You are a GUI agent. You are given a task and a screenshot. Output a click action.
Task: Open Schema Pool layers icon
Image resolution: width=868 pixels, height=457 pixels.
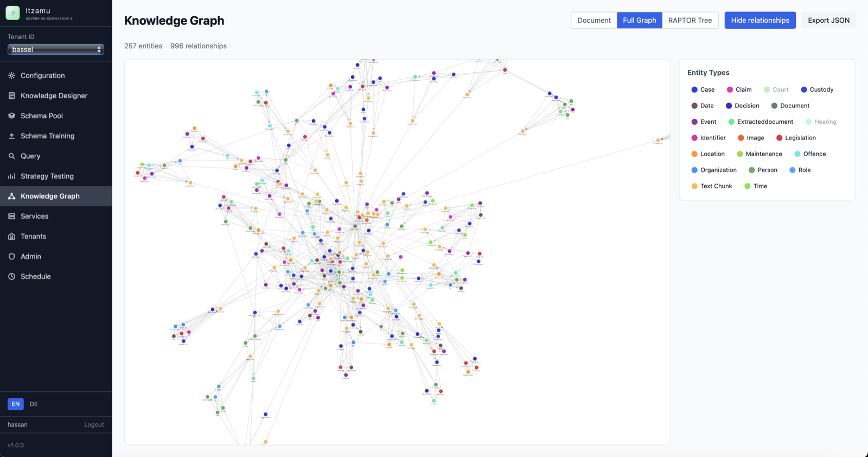[11, 116]
